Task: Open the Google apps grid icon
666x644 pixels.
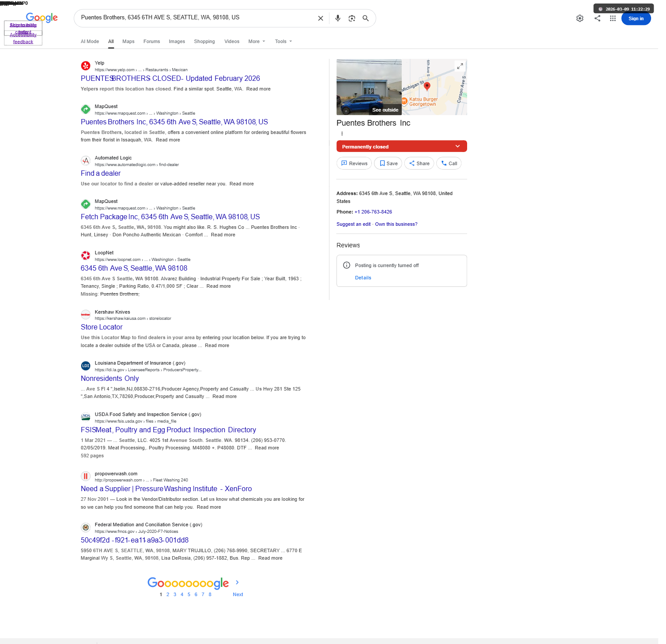Action: pos(613,18)
